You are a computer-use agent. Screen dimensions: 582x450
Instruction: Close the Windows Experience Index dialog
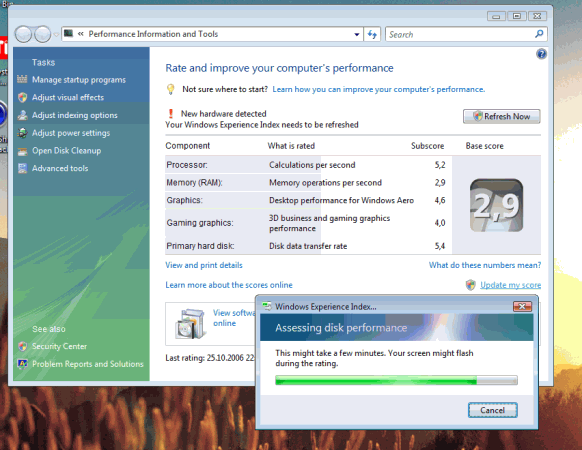click(x=522, y=306)
